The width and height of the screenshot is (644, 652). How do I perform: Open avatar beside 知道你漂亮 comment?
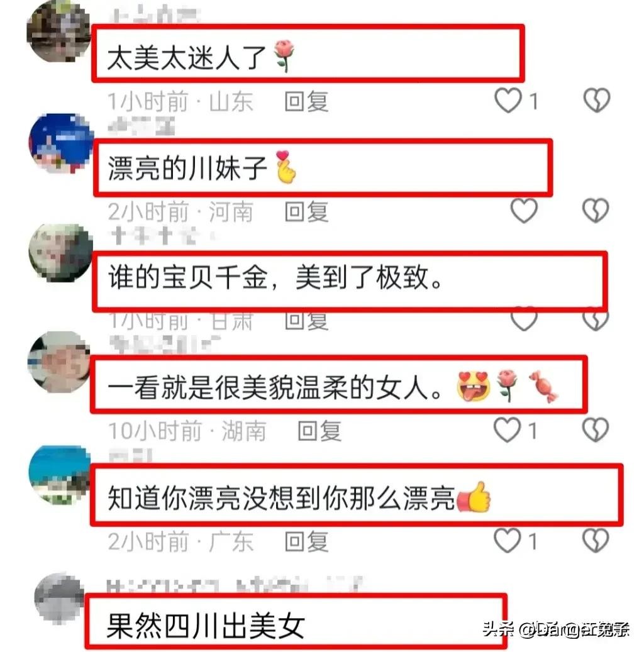tap(60, 475)
